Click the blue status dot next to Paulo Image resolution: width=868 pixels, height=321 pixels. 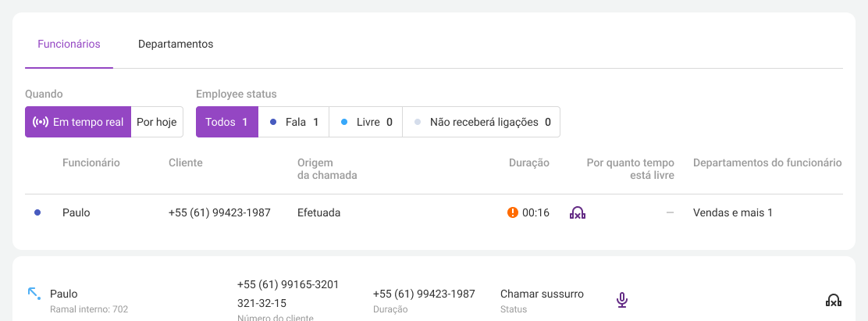pyautogui.click(x=37, y=212)
